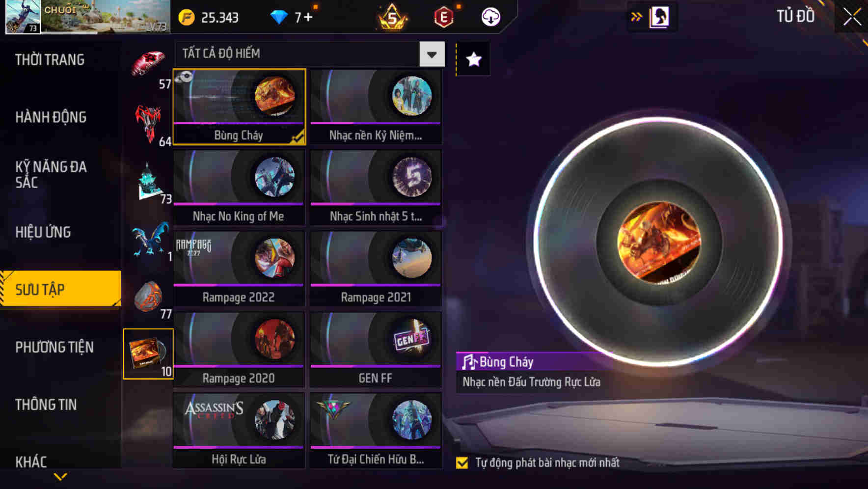Screen dimensions: 868x489
Task: Click the red E badge icon
Action: pyautogui.click(x=443, y=17)
